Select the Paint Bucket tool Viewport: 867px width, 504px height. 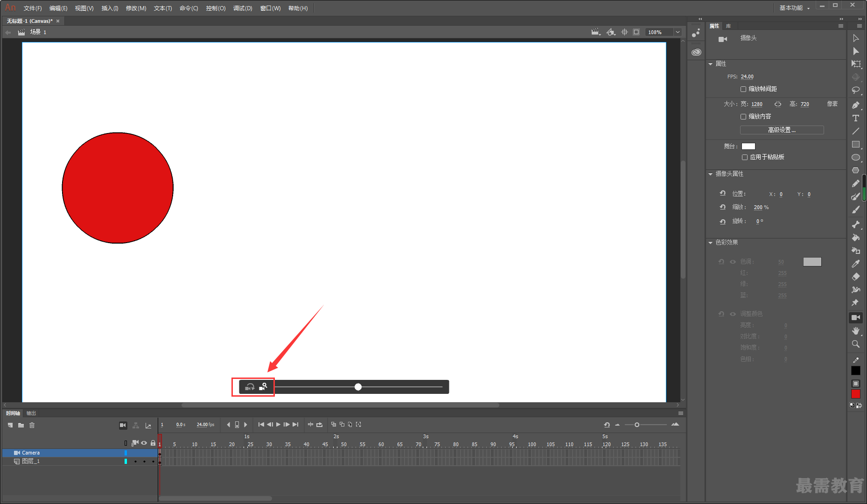point(855,238)
